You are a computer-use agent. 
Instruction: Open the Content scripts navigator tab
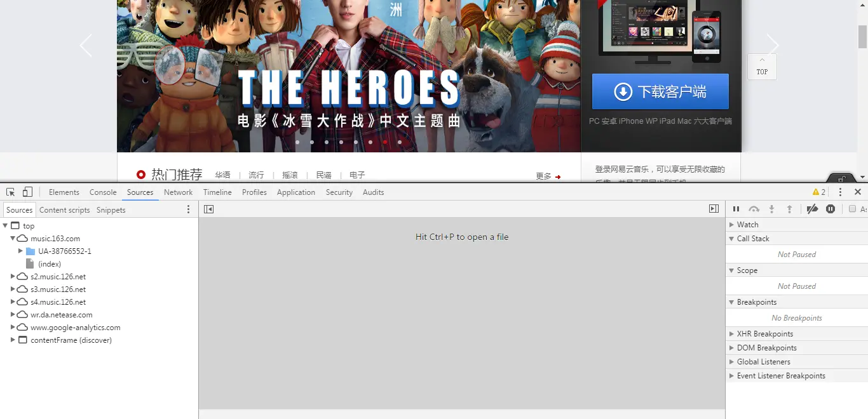coord(65,209)
